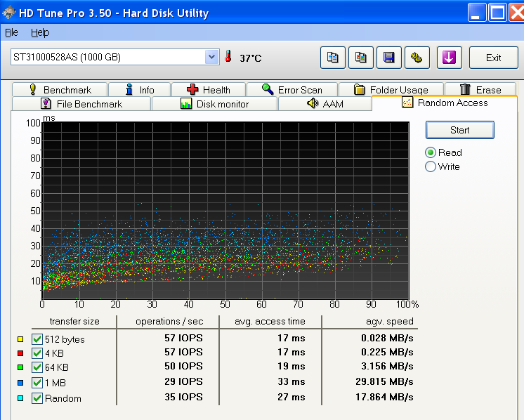Click the green 64 KB color swatch
The image size is (524, 420).
pyautogui.click(x=20, y=368)
